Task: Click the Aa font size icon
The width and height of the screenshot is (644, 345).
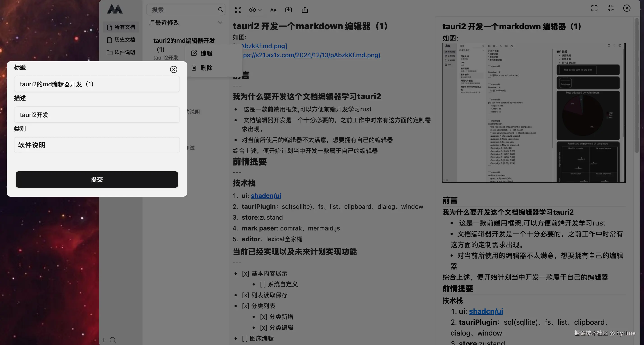Action: point(273,10)
